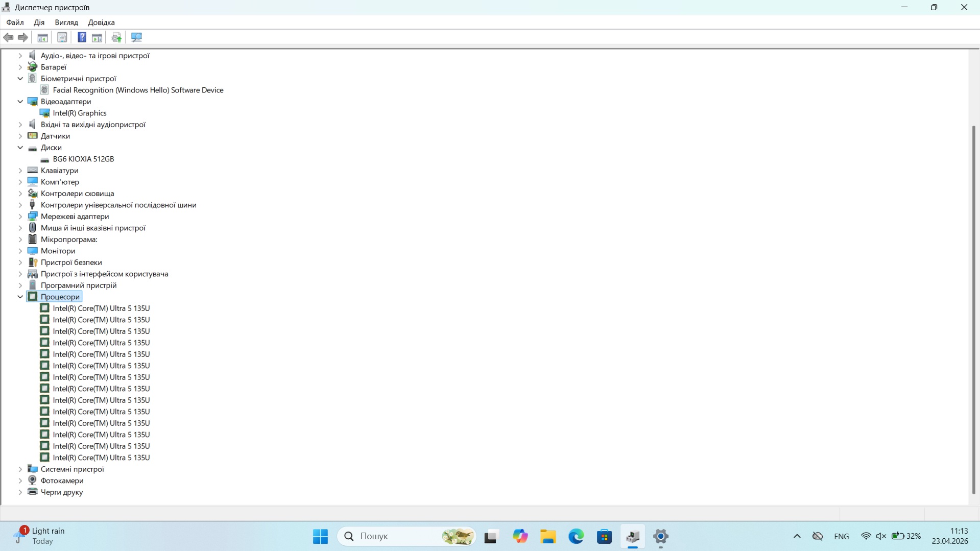980x551 pixels.
Task: Click the taskbar search field Пошук
Action: click(398, 536)
